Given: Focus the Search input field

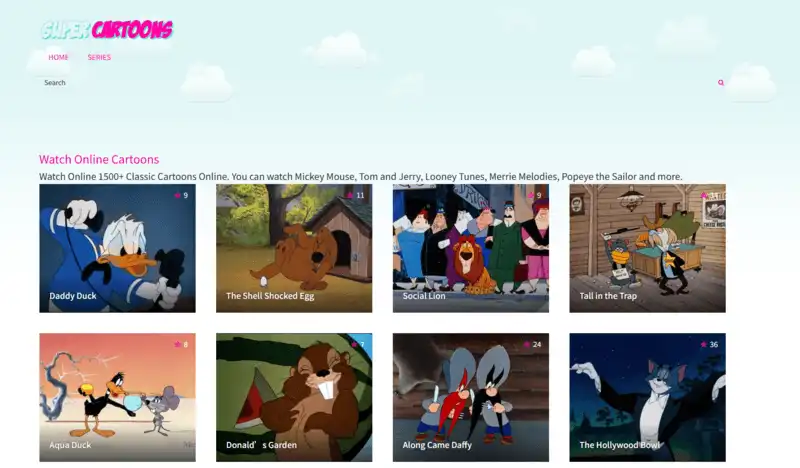Looking at the screenshot, I should coord(378,83).
